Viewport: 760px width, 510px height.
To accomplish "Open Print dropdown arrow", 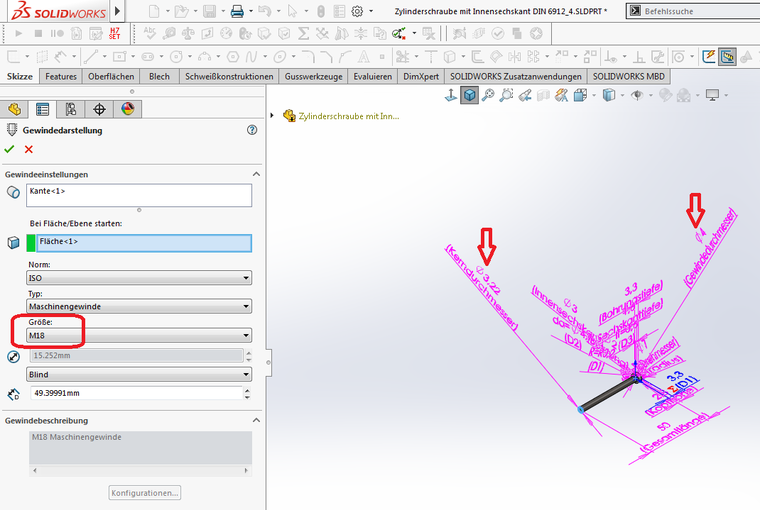I will pyautogui.click(x=251, y=11).
